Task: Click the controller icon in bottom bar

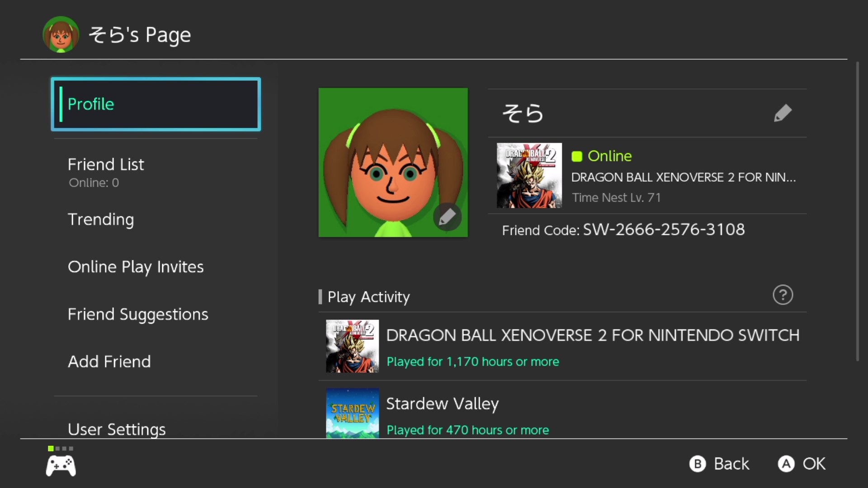Action: 61,465
